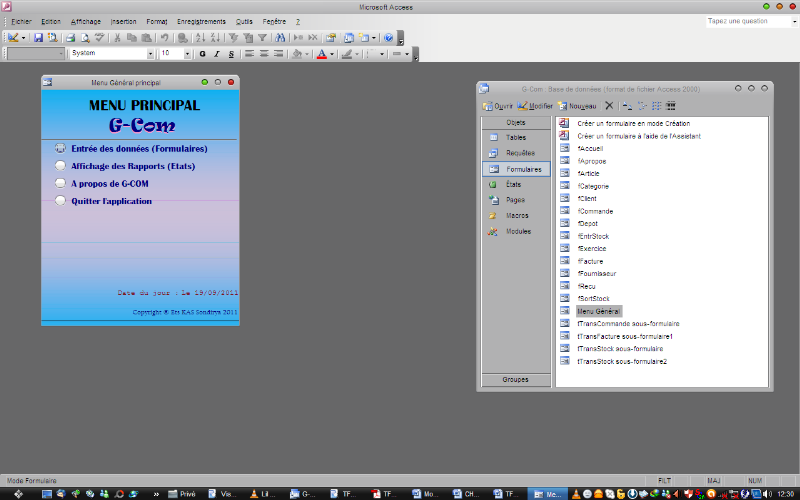The height and width of the screenshot is (500, 800).
Task: Delete the selected object with X icon
Action: coord(609,106)
